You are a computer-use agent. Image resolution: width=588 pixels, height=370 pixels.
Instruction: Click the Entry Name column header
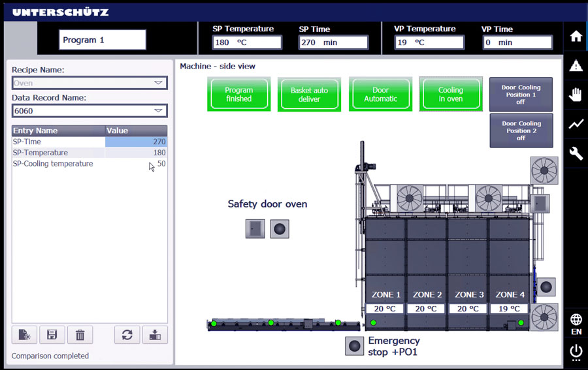click(59, 131)
